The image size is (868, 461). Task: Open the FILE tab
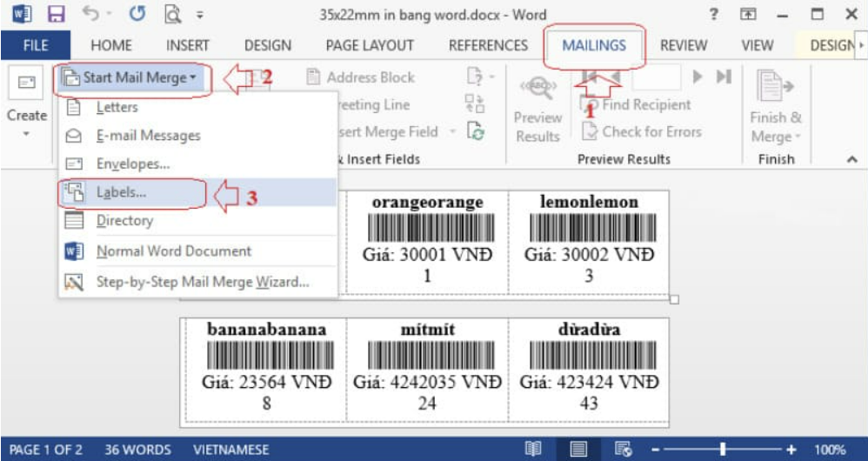36,45
